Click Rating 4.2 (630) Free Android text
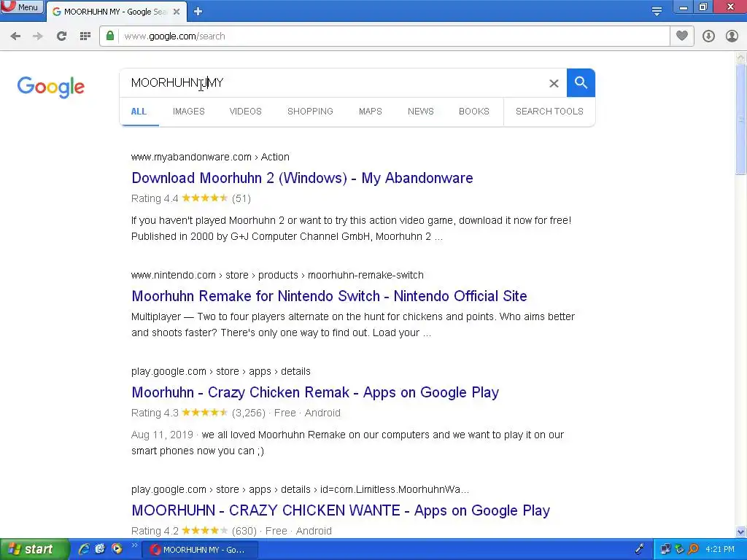Screen dimensions: 747x560 pyautogui.click(x=231, y=531)
